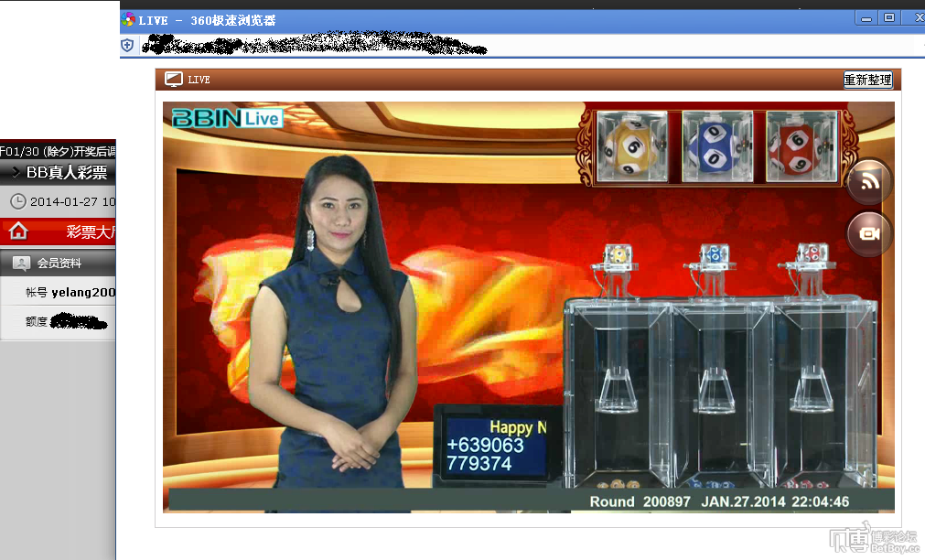Click the 360 browser logo icon
This screenshot has width=925, height=560.
[x=128, y=20]
